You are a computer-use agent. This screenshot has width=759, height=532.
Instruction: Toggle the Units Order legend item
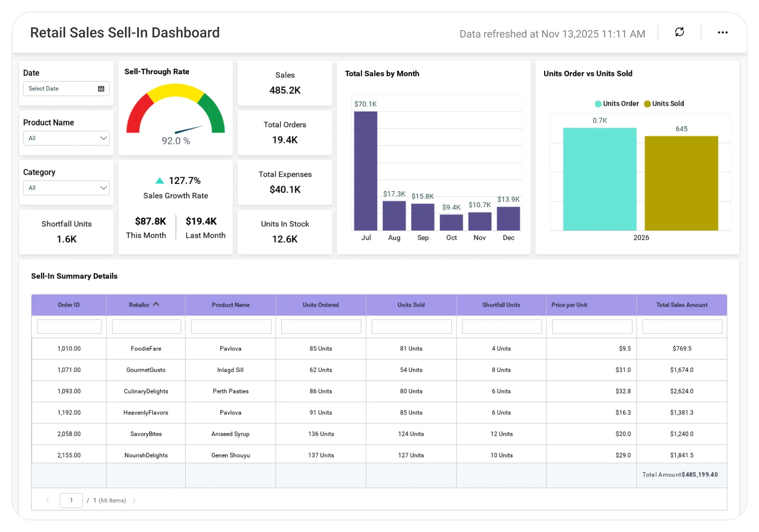click(x=616, y=104)
